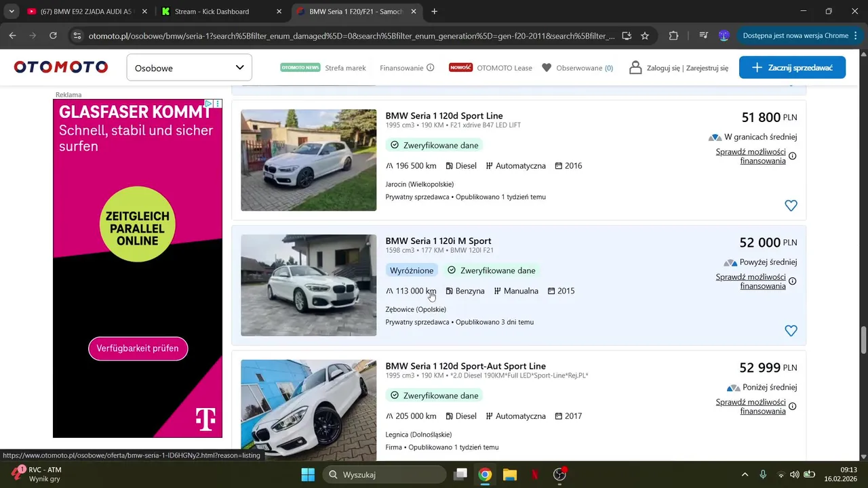Open BMW Seria 1 120i M Sport listing title

(x=438, y=241)
